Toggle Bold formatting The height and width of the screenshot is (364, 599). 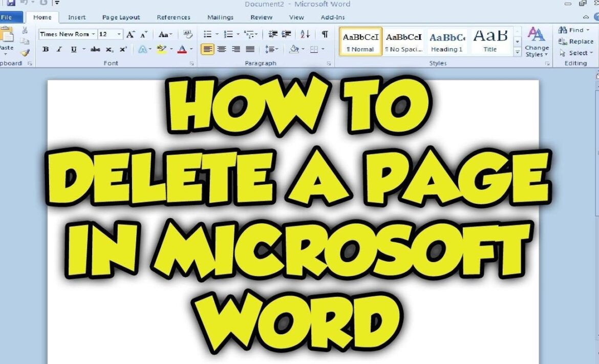coord(46,50)
